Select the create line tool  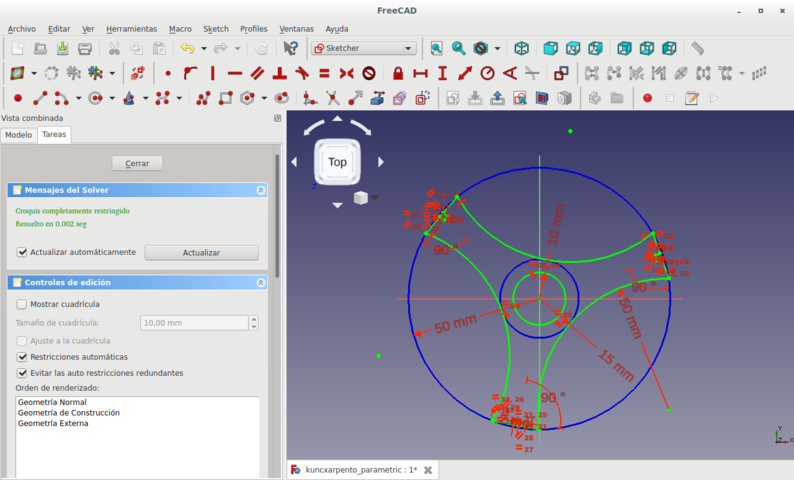coord(40,98)
